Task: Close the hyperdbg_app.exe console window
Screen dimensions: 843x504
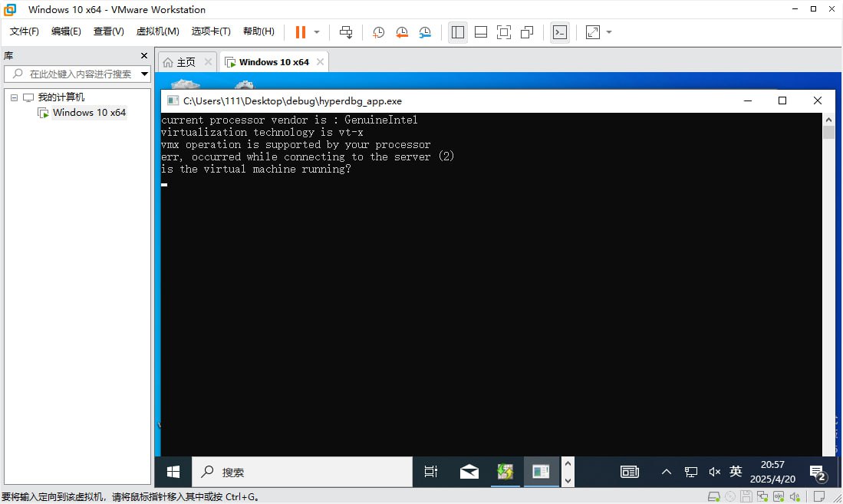Action: (818, 100)
